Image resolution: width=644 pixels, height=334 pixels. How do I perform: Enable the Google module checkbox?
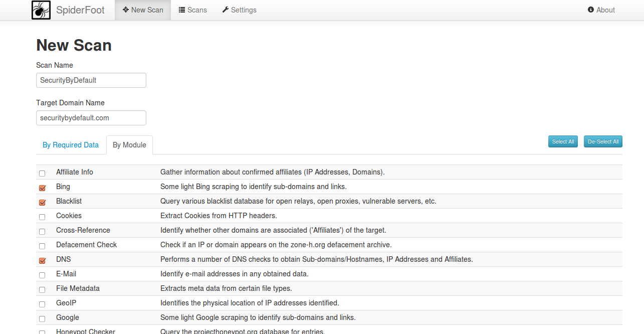pyautogui.click(x=42, y=318)
